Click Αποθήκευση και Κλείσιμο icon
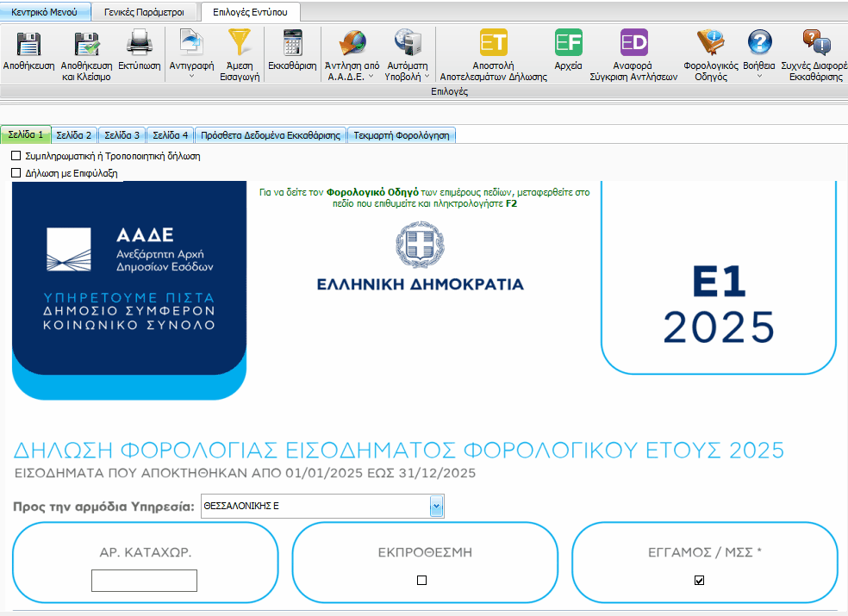The height and width of the screenshot is (616, 848). [x=86, y=45]
